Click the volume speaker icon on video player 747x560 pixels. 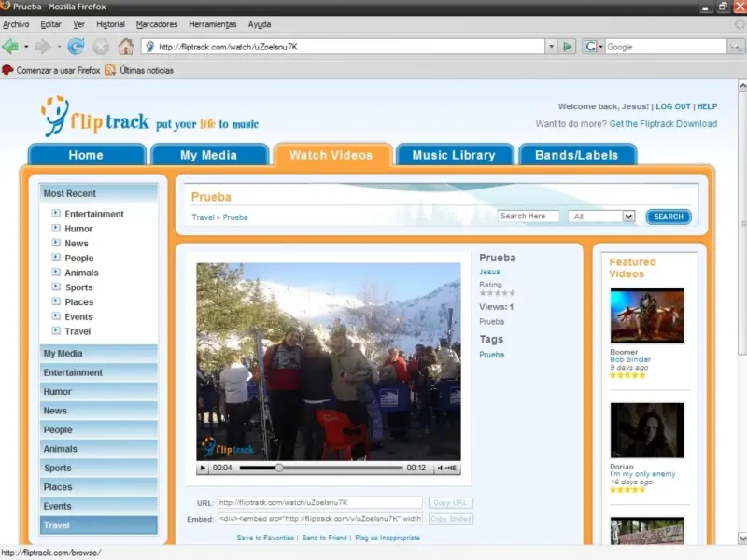440,469
